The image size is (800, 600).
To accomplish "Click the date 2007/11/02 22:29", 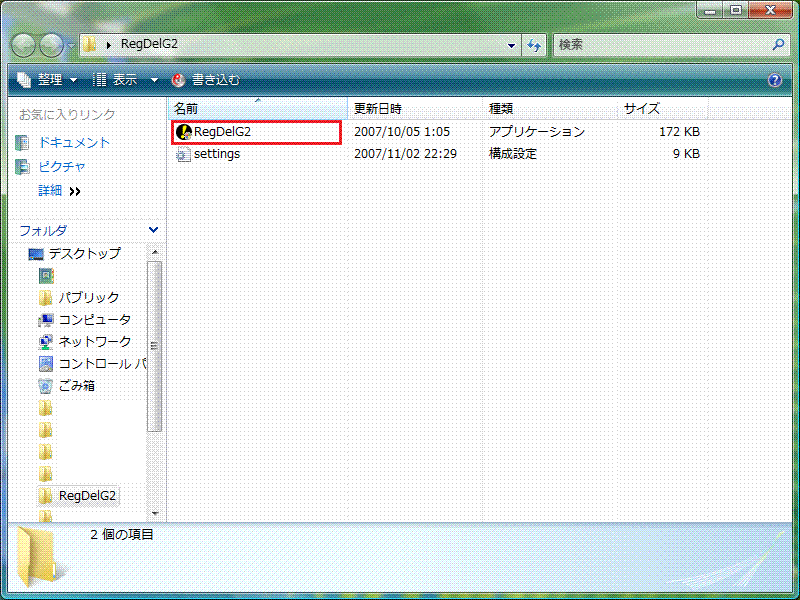I will pyautogui.click(x=406, y=154).
